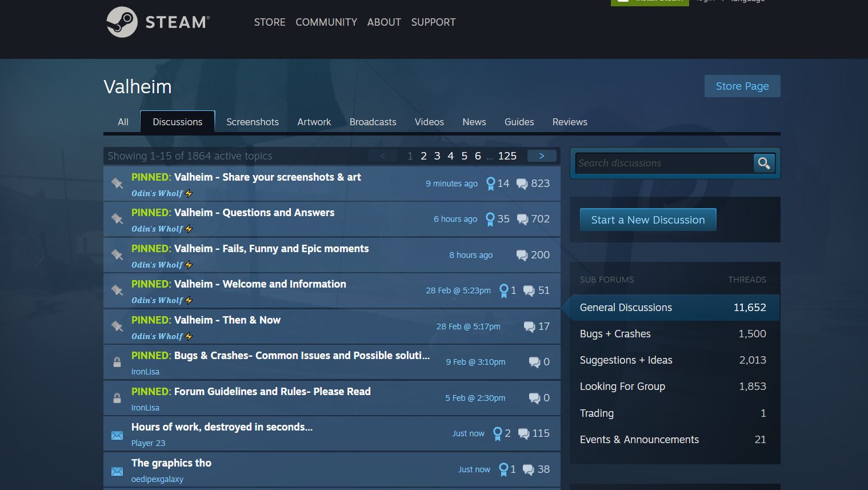Screen dimensions: 868x490
Task: Click pin icon of Share your screenshots thread
Action: (x=117, y=183)
